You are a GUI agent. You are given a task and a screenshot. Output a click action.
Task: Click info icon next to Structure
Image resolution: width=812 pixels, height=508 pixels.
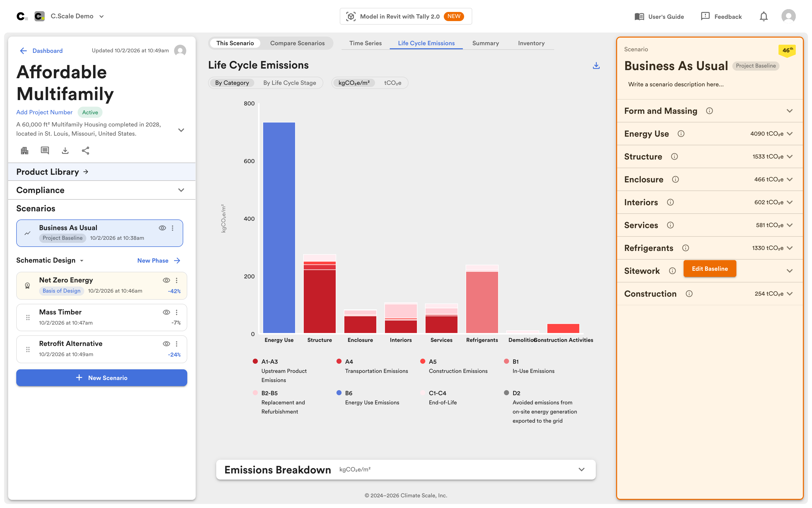pyautogui.click(x=674, y=156)
